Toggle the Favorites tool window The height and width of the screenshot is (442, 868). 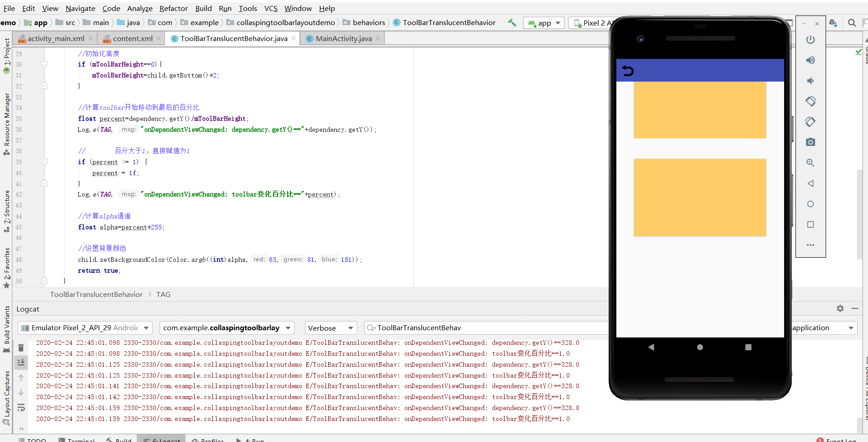coord(7,268)
